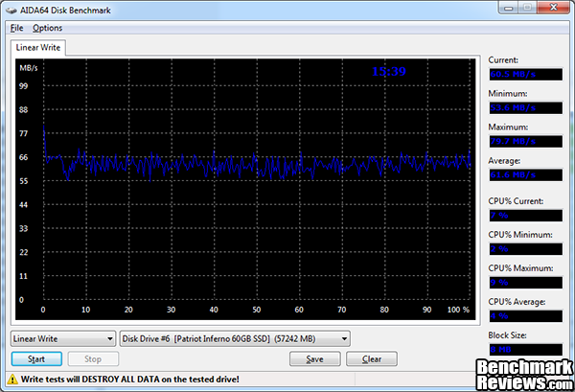Click the 100 % label on graph axis

click(458, 310)
